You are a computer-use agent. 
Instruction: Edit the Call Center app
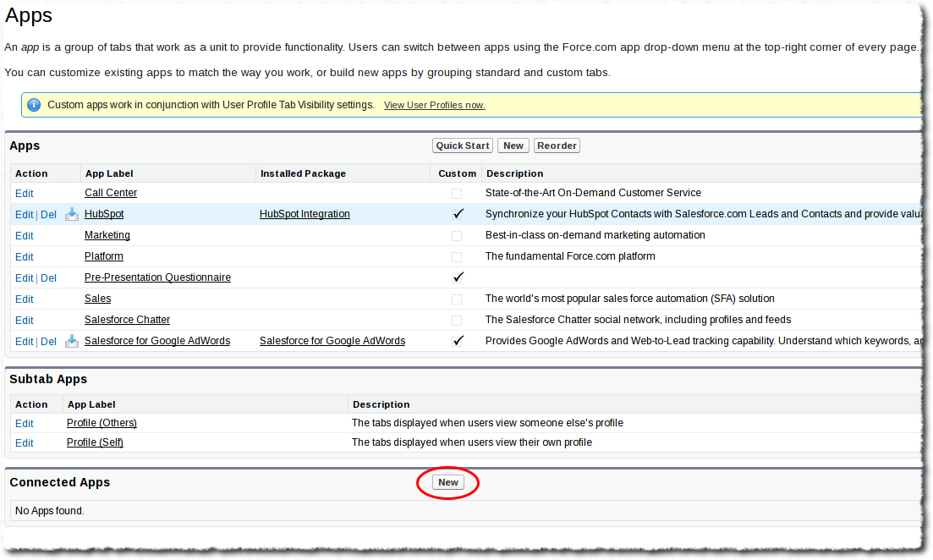(25, 194)
